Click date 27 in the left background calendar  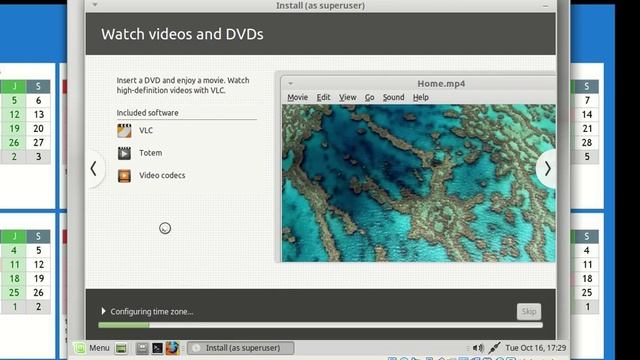pos(38,142)
